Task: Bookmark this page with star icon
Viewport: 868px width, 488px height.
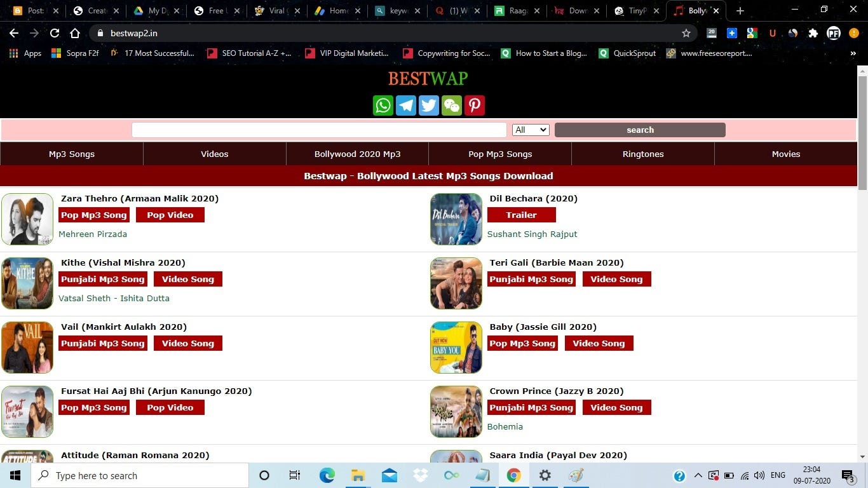Action: (686, 33)
